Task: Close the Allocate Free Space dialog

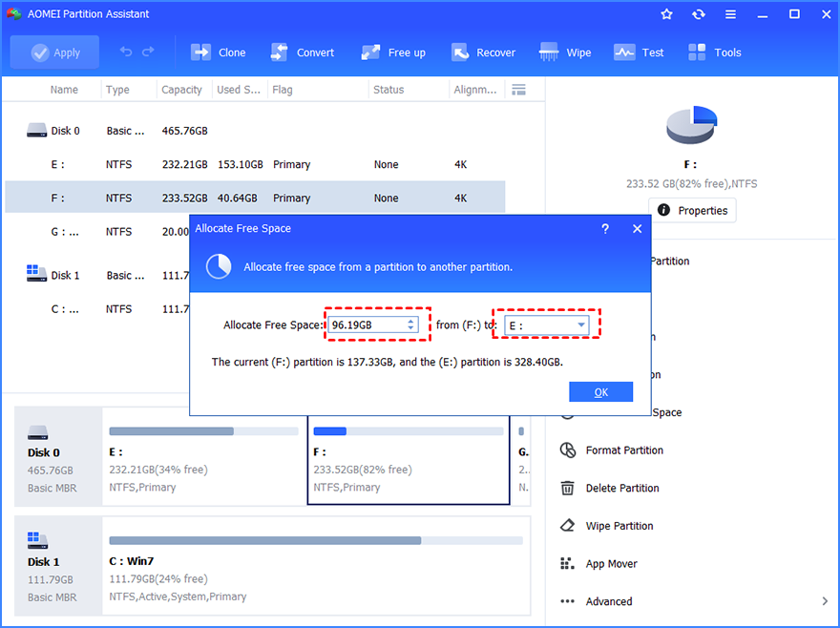Action: 637,229
